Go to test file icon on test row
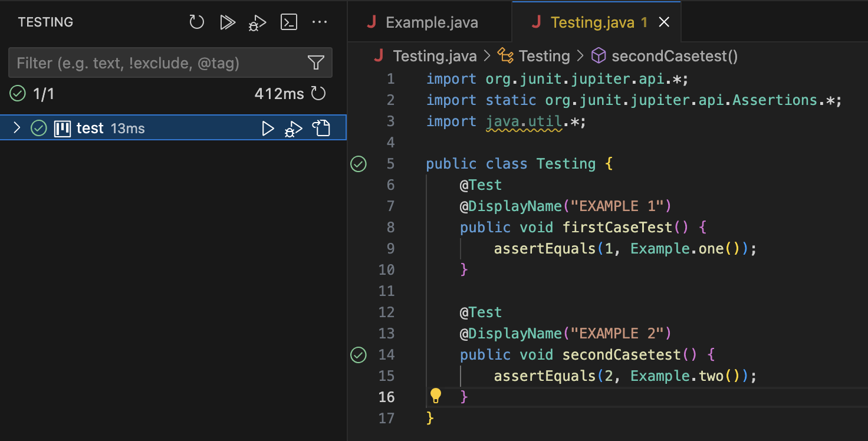 [x=321, y=128]
